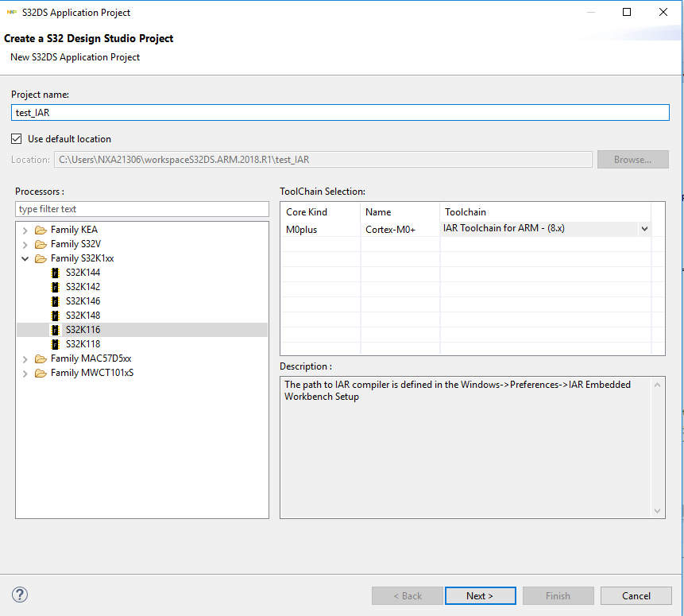Click the S32DS application icon in title bar
The image size is (684, 616).
[x=12, y=12]
